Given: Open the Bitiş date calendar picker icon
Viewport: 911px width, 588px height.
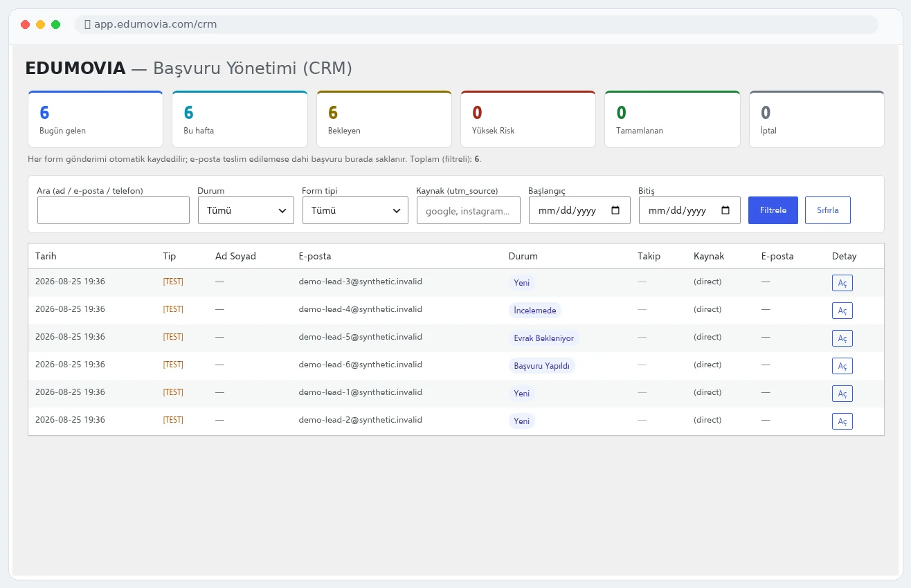Looking at the screenshot, I should coord(725,210).
